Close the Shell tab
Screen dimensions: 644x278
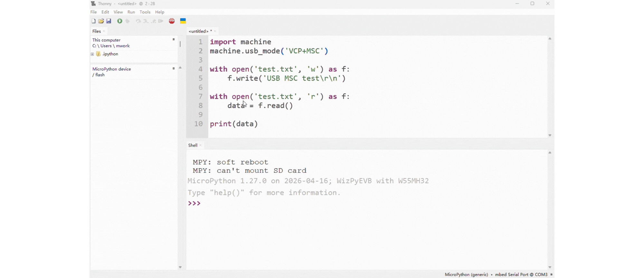201,145
